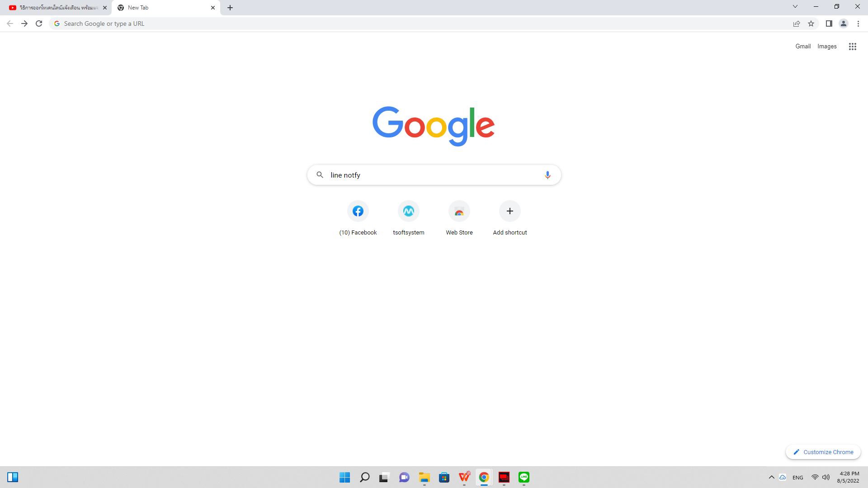Screen dimensions: 868x488
Task: Click the back navigation arrow
Action: coord(10,23)
